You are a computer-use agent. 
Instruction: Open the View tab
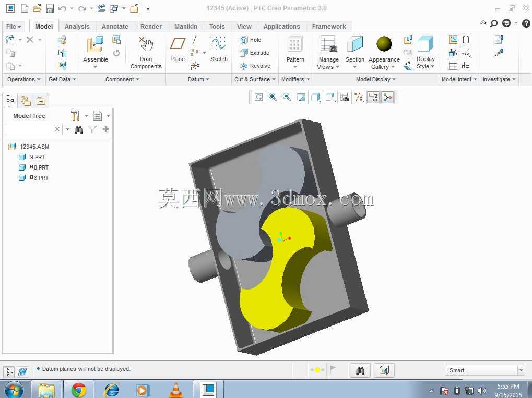pos(244,27)
